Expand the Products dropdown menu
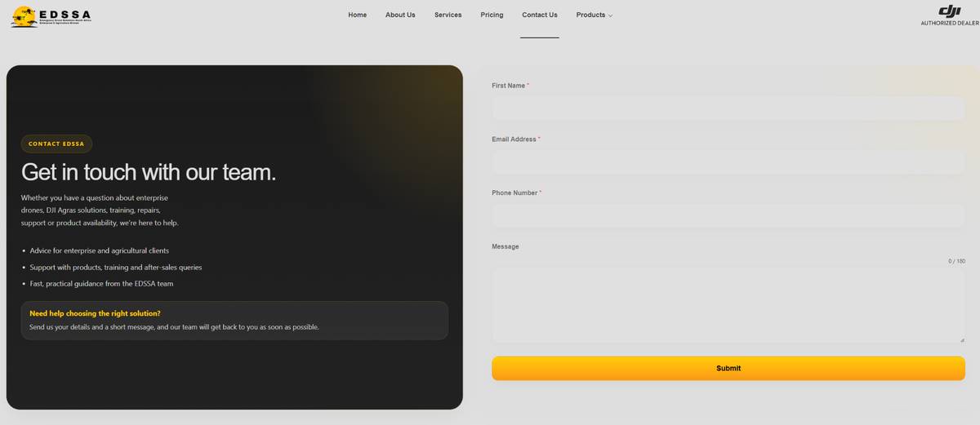980x425 pixels. (595, 15)
